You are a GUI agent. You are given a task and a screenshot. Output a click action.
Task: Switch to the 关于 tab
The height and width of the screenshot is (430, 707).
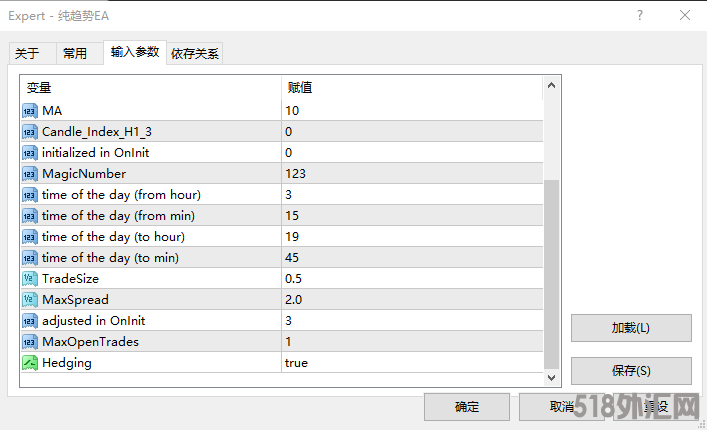[27, 54]
